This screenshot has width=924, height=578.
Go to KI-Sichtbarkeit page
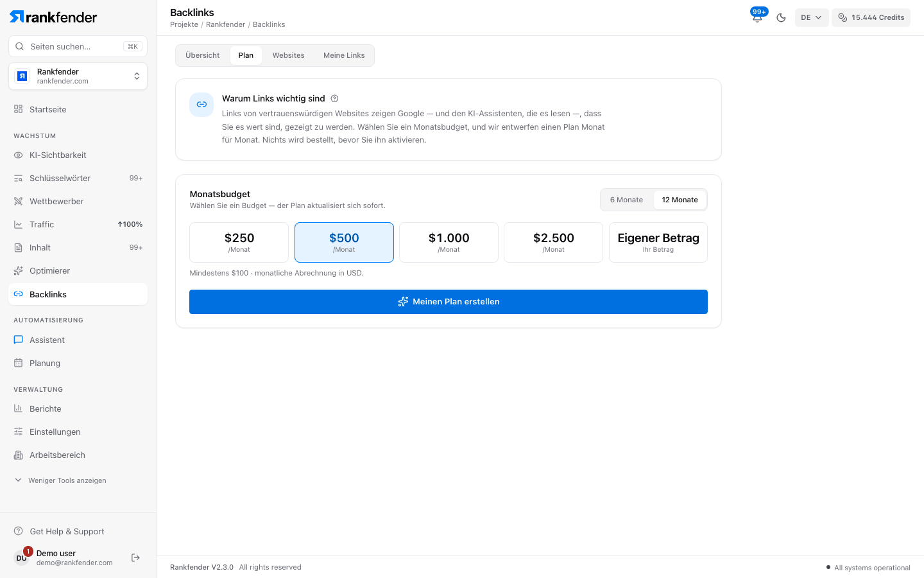click(x=78, y=155)
